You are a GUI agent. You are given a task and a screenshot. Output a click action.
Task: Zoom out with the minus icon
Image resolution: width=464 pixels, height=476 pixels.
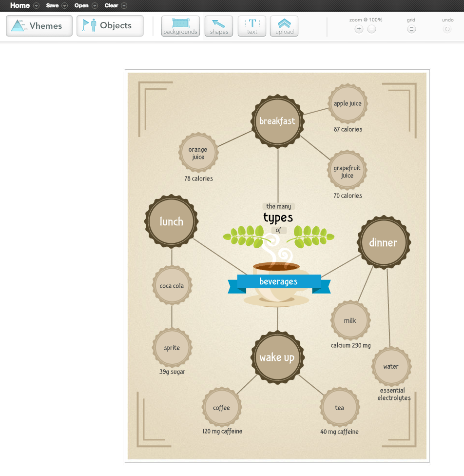372,29
